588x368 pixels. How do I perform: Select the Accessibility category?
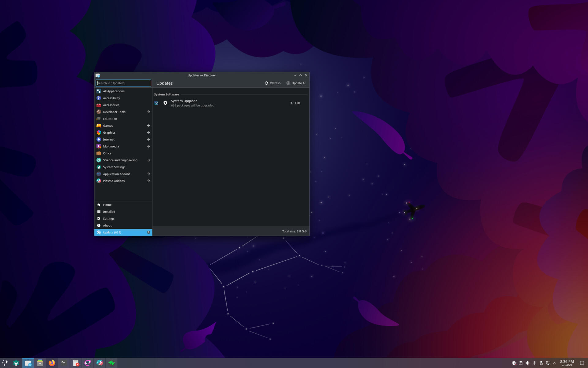pos(123,98)
